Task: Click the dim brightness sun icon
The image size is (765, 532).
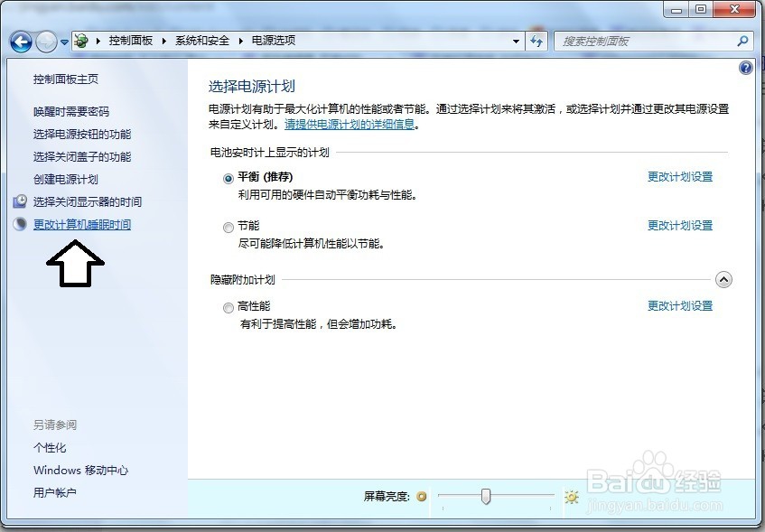Action: point(421,496)
